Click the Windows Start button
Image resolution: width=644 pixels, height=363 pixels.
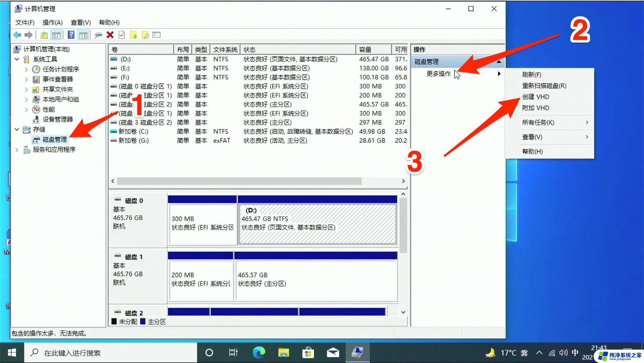tap(12, 353)
